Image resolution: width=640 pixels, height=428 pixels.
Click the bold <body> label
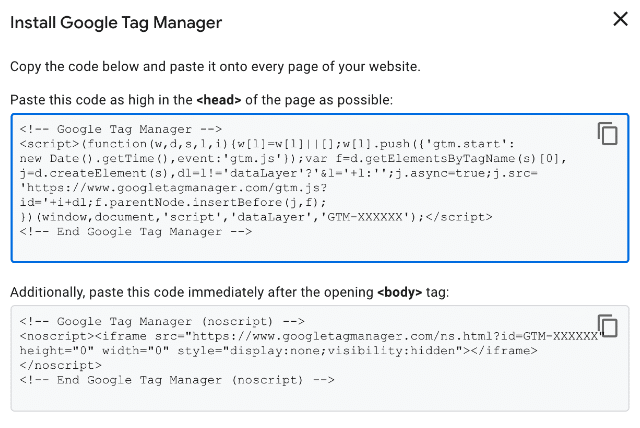pos(400,292)
